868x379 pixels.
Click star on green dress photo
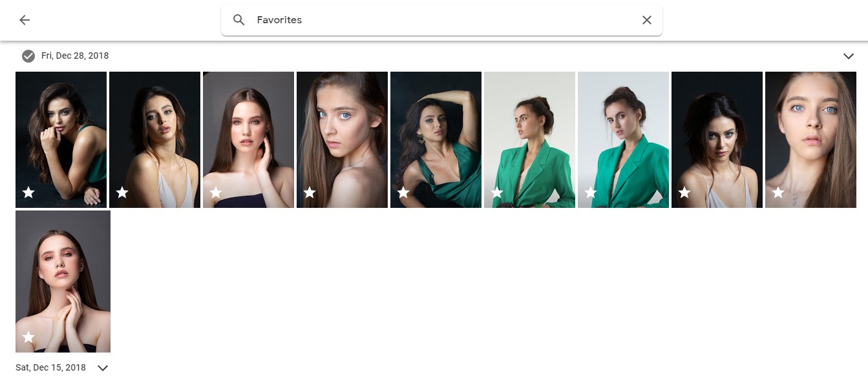tap(403, 192)
